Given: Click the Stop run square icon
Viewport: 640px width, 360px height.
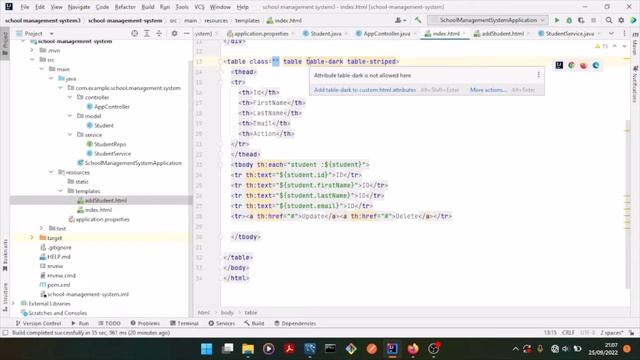Looking at the screenshot, I should tap(593, 20).
